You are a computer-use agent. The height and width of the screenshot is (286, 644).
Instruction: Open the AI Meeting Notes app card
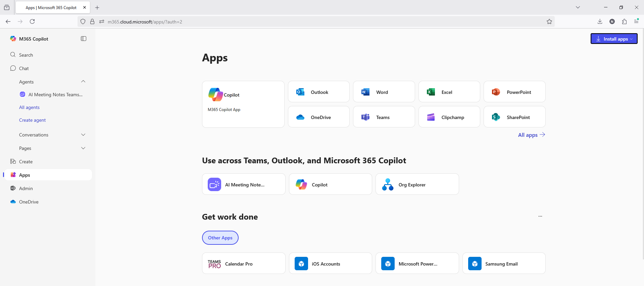point(244,184)
